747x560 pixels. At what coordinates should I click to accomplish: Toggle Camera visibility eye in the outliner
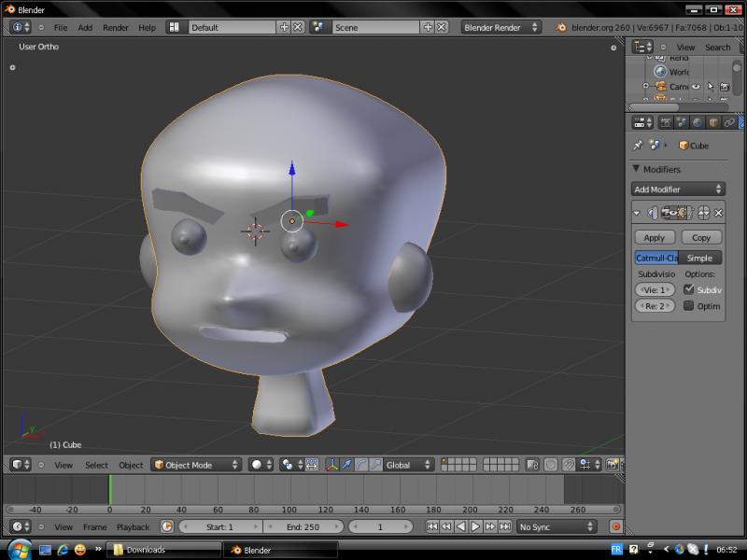(x=696, y=86)
